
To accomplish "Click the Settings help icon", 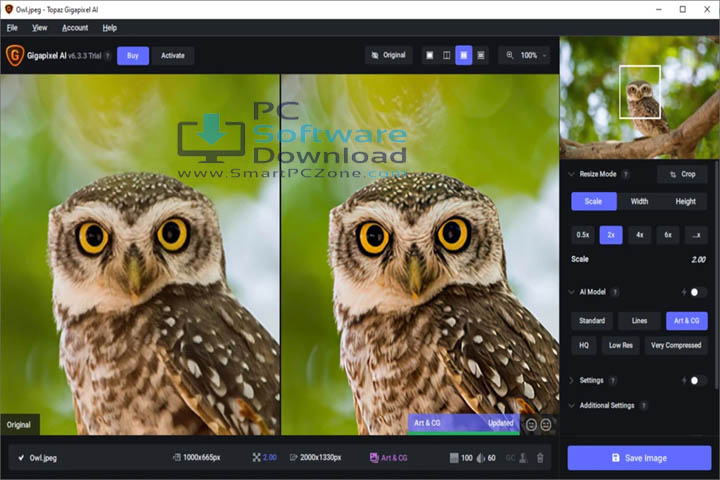I will point(613,380).
